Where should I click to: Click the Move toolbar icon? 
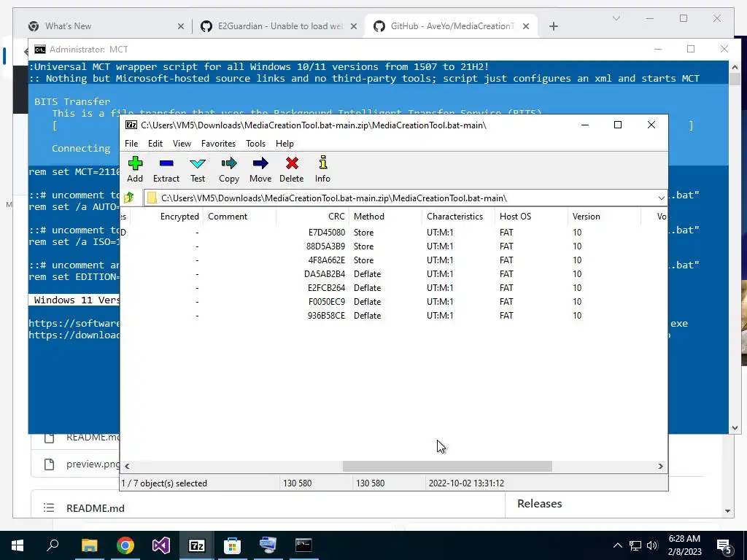tap(260, 169)
